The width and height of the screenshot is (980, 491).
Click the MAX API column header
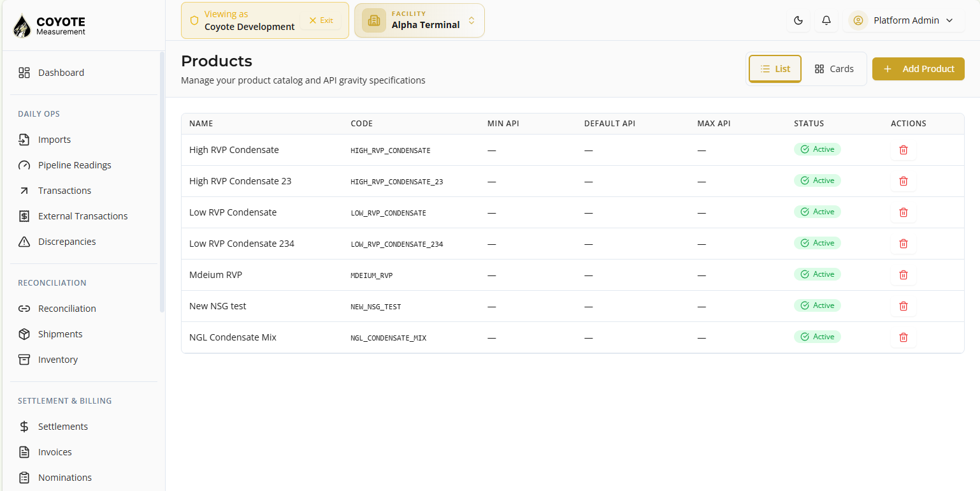714,124
